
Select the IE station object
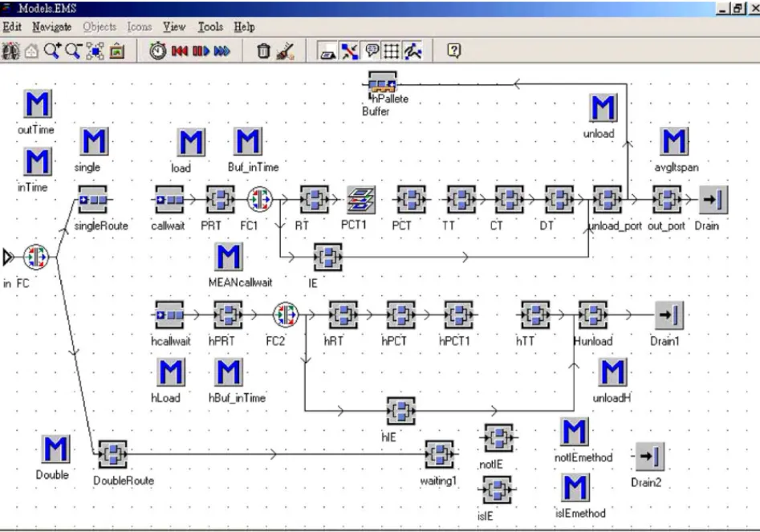point(328,257)
